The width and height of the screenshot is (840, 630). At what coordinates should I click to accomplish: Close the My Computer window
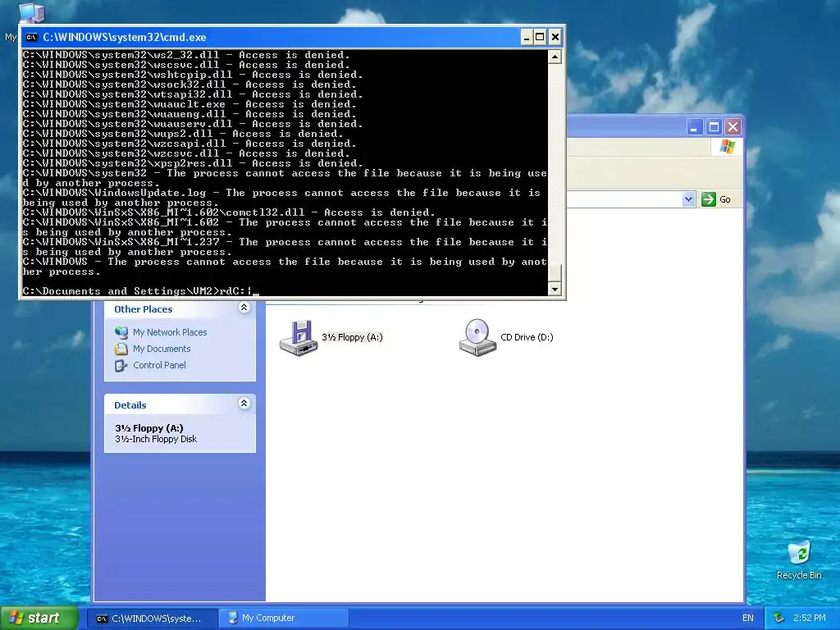(733, 127)
